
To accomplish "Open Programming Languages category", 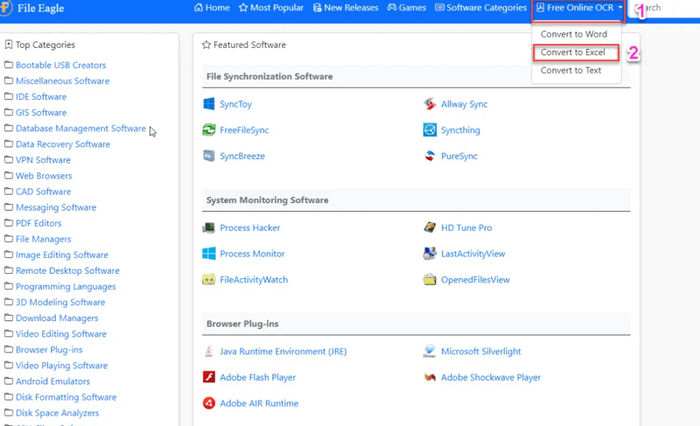I will tap(66, 286).
